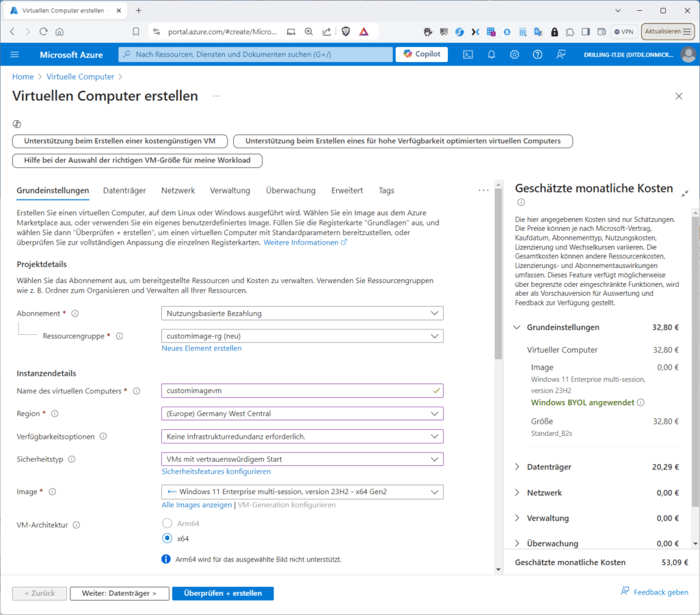The image size is (700, 615).
Task: Click the Virtuelle Computer breadcrumb
Action: coord(81,77)
